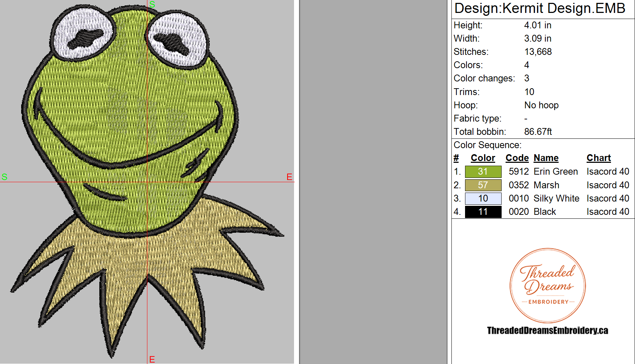Click the Silky White thread name
Viewport: 635px width, 364px height.
pyautogui.click(x=556, y=198)
